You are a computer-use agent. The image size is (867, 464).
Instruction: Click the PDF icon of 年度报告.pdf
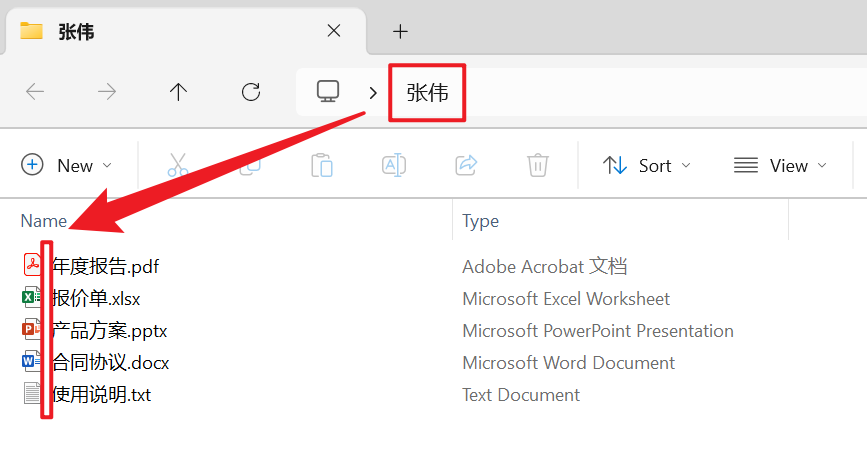(x=32, y=265)
